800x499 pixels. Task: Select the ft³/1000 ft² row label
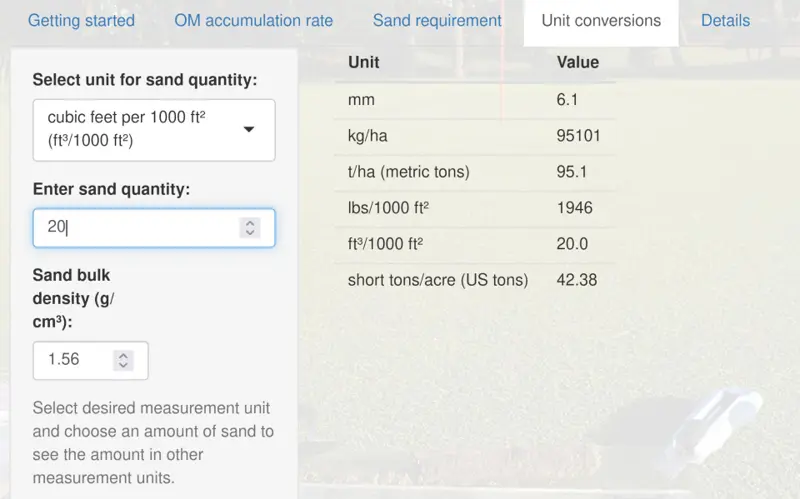(x=386, y=244)
